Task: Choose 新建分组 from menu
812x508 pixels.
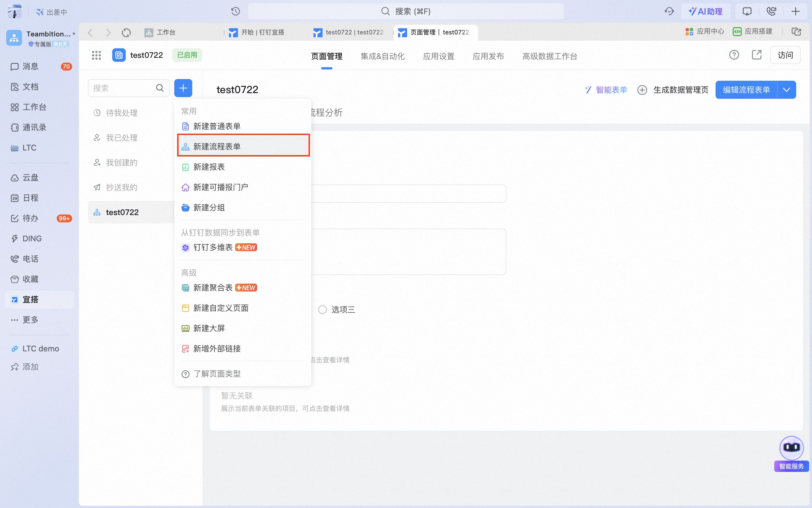Action: [243, 208]
